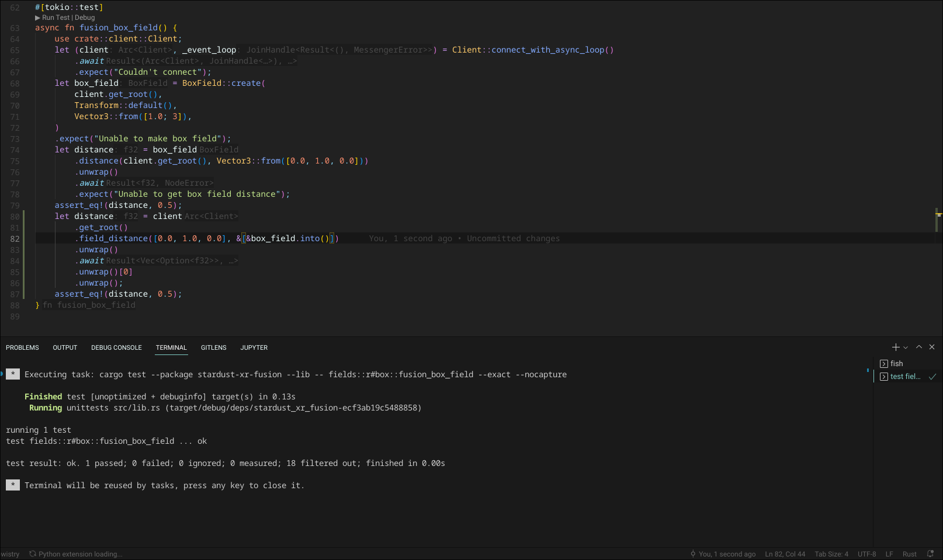Open the UTF-8 encoding selector
The height and width of the screenshot is (560, 943).
[866, 554]
